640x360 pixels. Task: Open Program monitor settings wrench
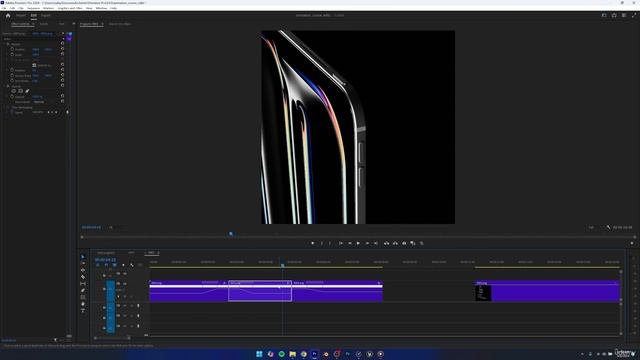coord(608,227)
